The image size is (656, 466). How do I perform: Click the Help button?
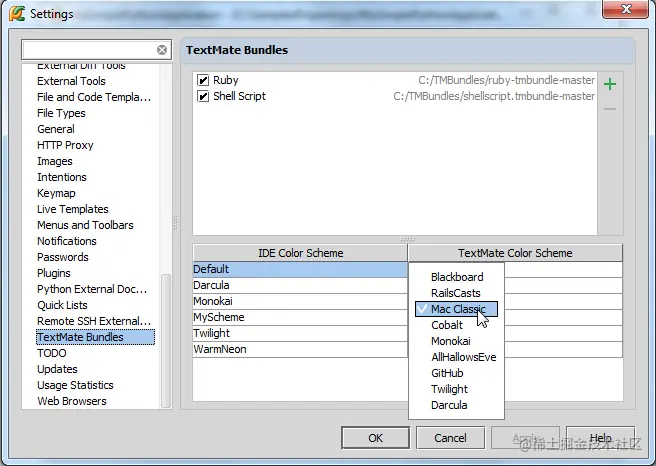(600, 438)
